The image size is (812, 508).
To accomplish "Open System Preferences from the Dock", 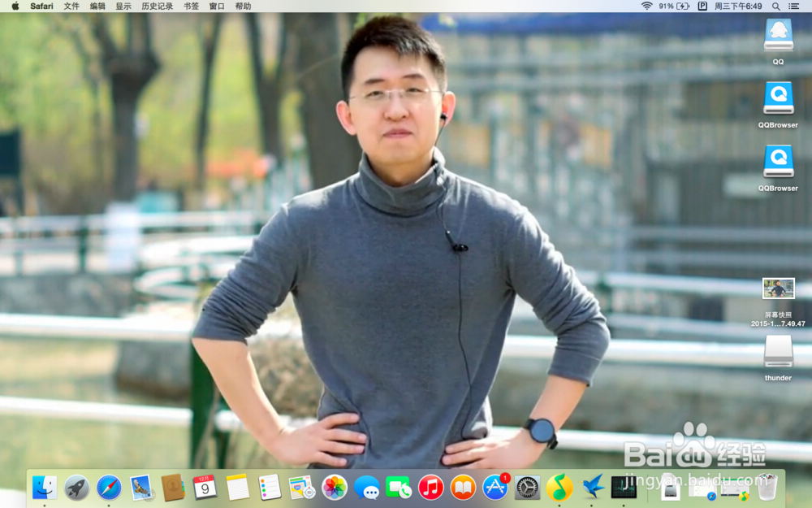I will click(x=526, y=488).
